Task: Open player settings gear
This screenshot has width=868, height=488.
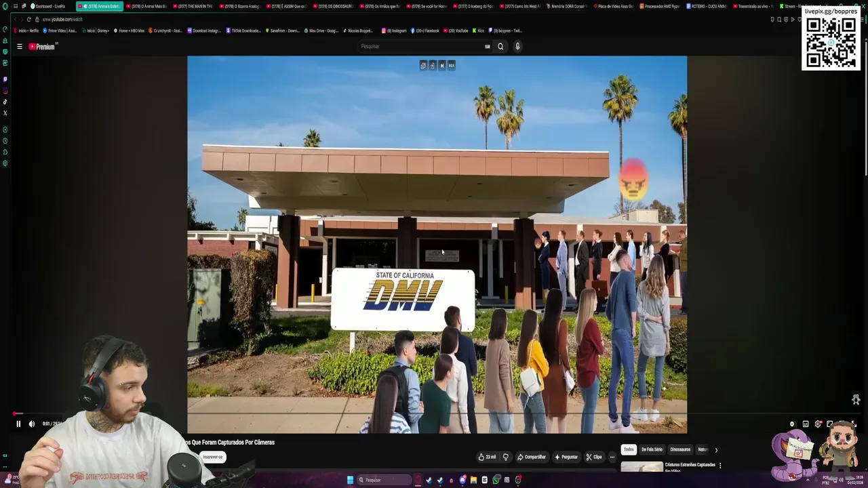Action: tap(818, 424)
